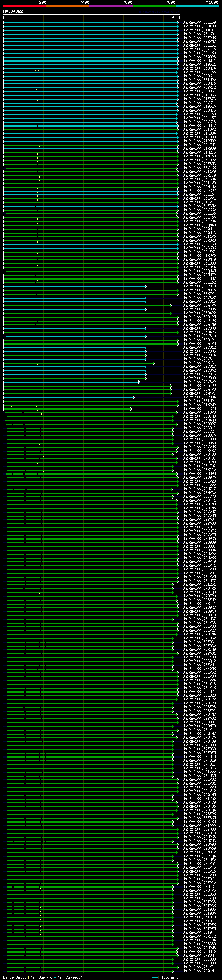Open hit UniRef100_Q2VB13
The width and height of the screenshot is (222, 980).
[199, 286]
